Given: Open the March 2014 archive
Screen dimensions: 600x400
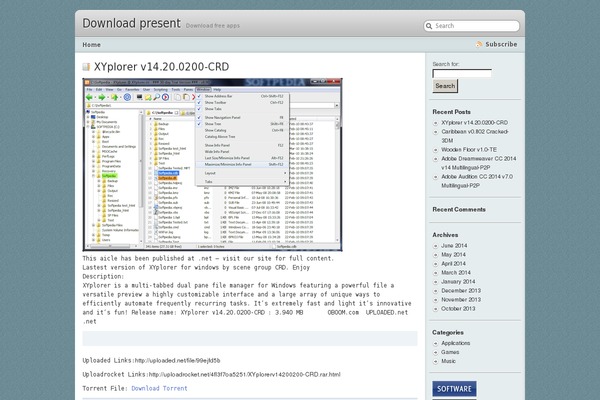Looking at the screenshot, I should 456,273.
